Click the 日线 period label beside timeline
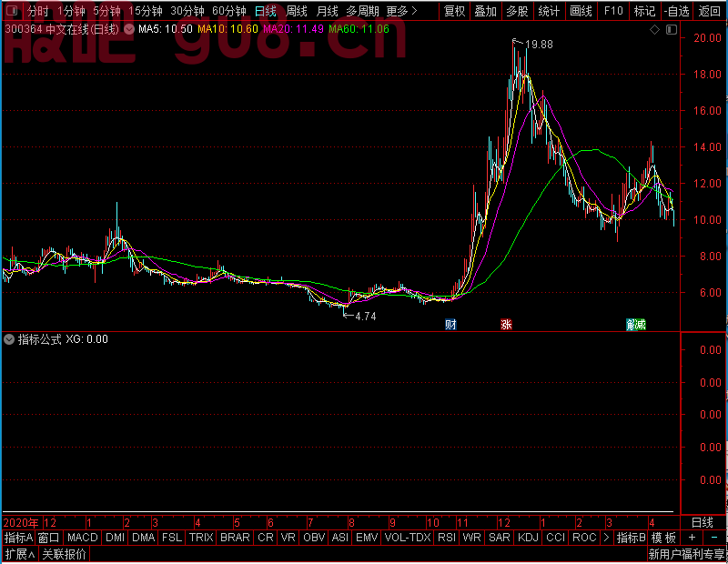Viewport: 728px width, 564px height. click(x=702, y=522)
